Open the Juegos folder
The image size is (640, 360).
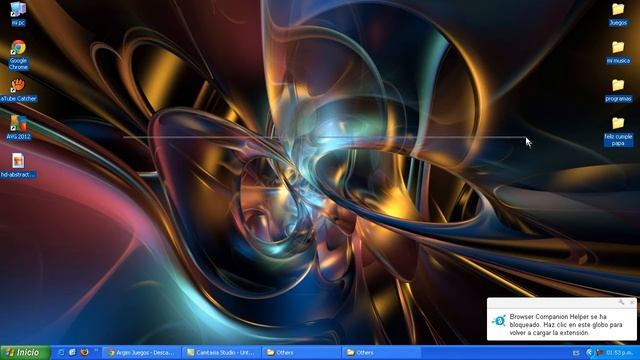tap(618, 14)
